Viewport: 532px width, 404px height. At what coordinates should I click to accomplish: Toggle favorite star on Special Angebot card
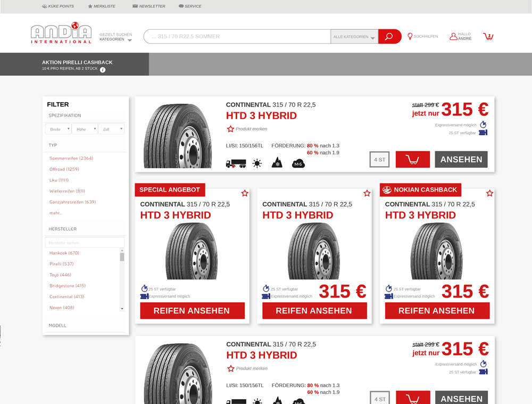[x=245, y=193]
